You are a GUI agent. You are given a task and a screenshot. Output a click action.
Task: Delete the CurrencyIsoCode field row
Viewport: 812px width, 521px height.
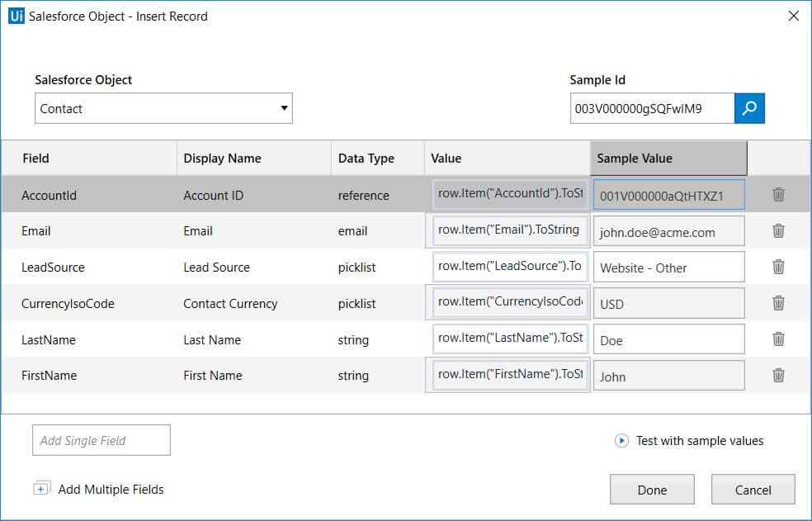(778, 303)
